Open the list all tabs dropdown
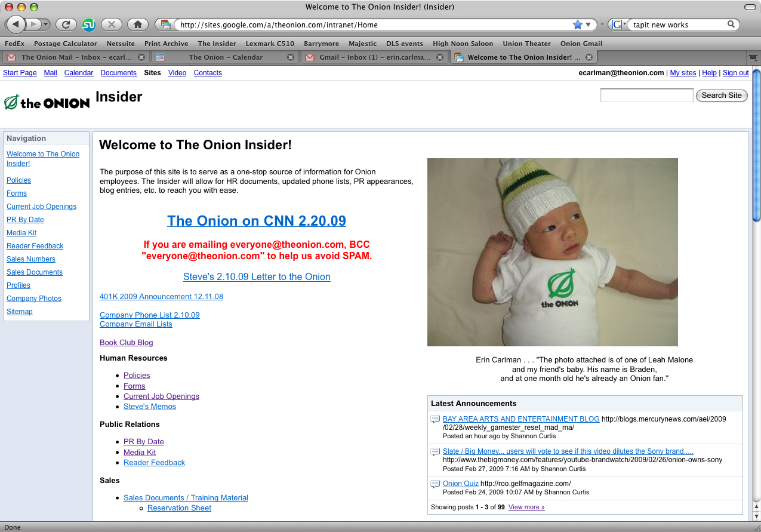This screenshot has width=761, height=532. 753,58
